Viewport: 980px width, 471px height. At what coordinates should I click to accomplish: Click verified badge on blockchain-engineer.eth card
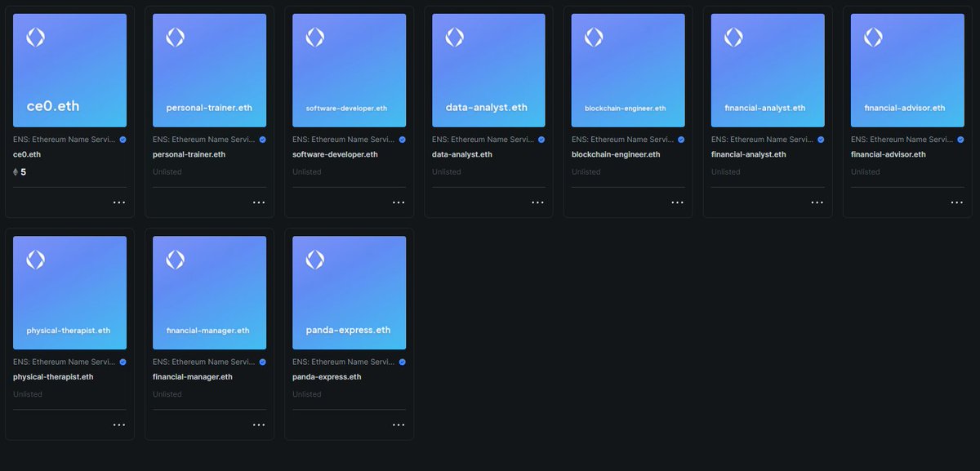tap(681, 140)
